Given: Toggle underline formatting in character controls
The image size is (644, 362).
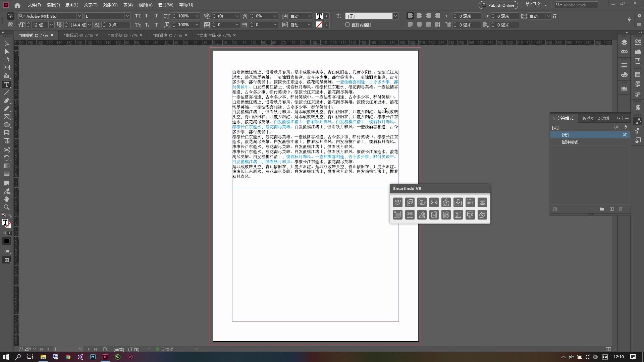Looking at the screenshot, I should pos(156,16).
